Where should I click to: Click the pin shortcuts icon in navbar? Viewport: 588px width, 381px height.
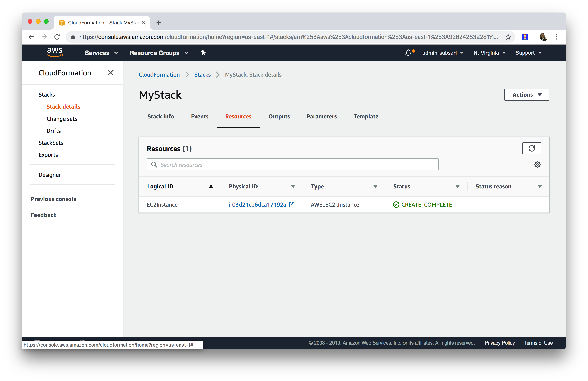tap(203, 53)
